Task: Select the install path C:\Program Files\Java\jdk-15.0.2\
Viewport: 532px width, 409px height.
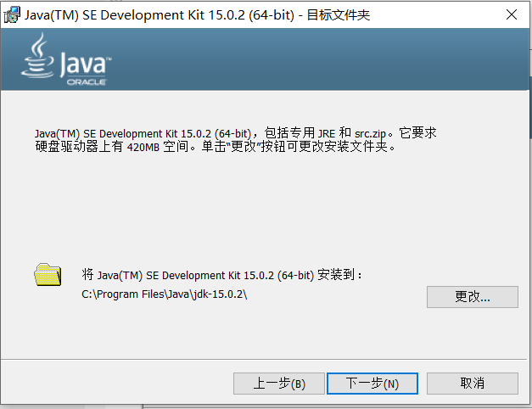Action: (165, 294)
